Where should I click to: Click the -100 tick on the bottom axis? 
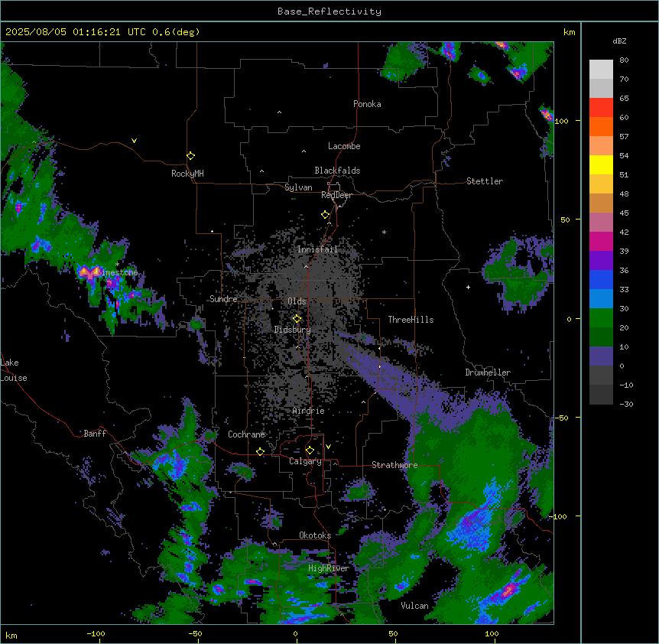click(x=96, y=633)
